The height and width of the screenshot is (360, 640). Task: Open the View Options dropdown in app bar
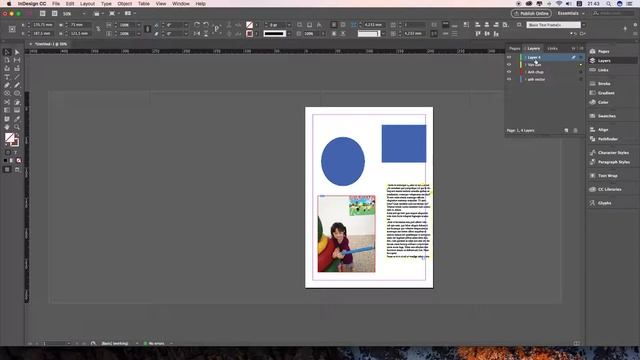point(98,13)
